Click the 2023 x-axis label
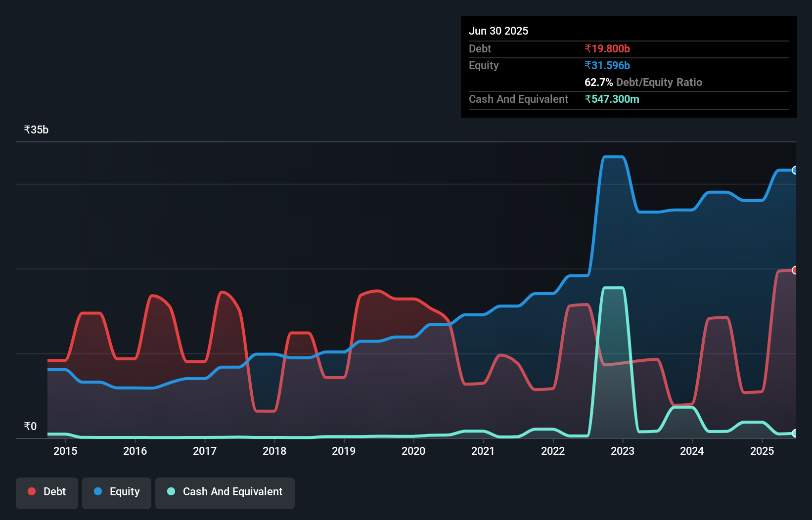This screenshot has width=812, height=520. [x=622, y=451]
